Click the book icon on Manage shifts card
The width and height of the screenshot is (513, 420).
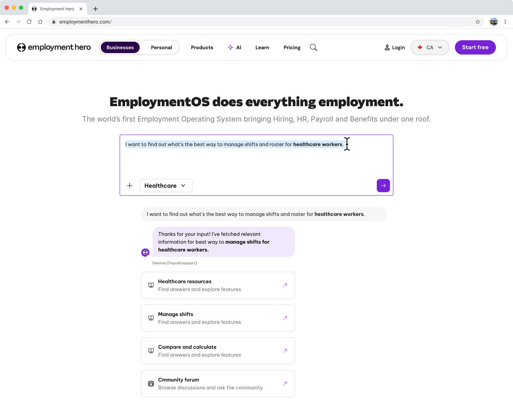(x=151, y=318)
